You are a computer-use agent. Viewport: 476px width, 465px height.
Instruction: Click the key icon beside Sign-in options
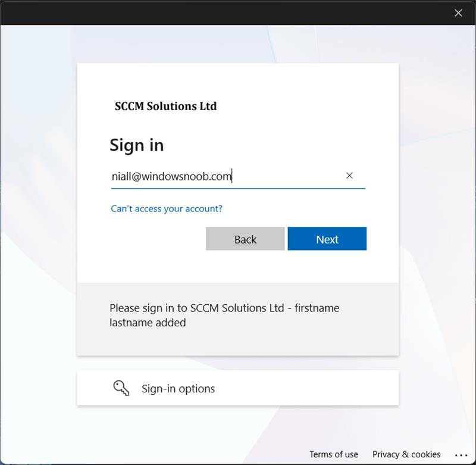tap(121, 388)
